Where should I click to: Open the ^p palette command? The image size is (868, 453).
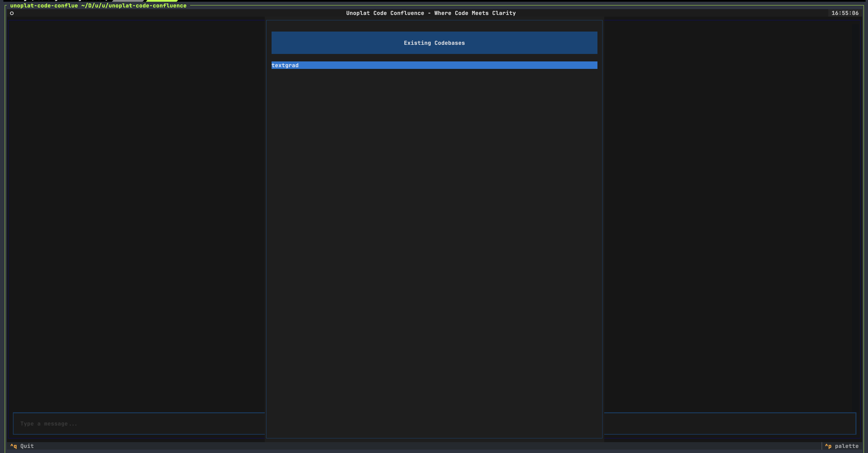[842, 446]
